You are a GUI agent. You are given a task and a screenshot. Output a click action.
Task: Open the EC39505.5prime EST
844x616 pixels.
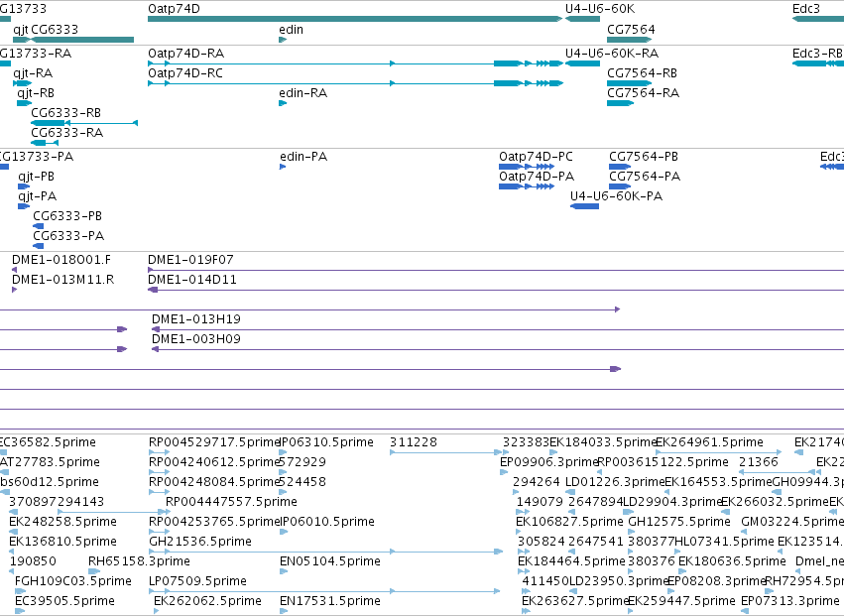(20, 611)
